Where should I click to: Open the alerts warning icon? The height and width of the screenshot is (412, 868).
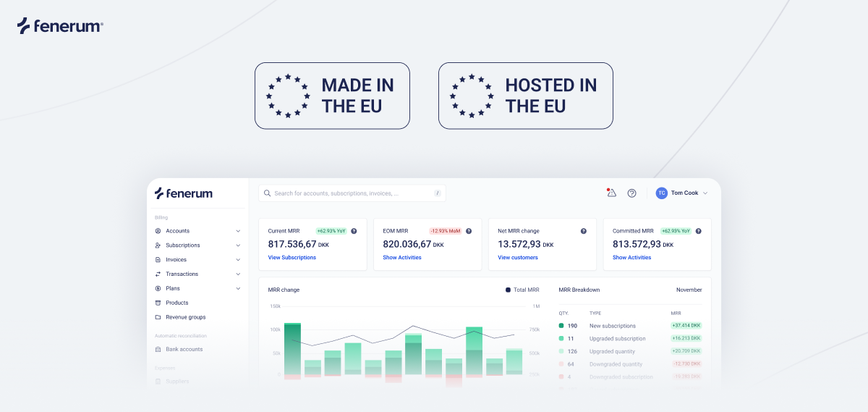tap(611, 193)
